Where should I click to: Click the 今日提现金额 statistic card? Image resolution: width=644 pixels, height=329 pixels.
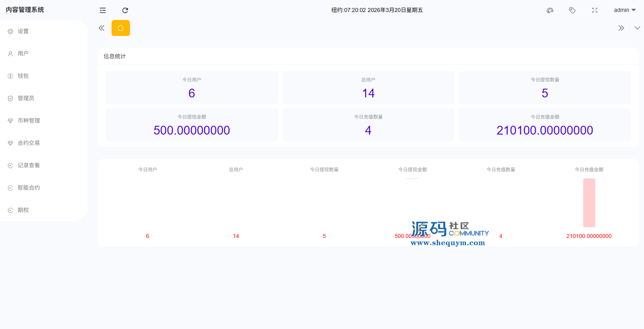[192, 125]
